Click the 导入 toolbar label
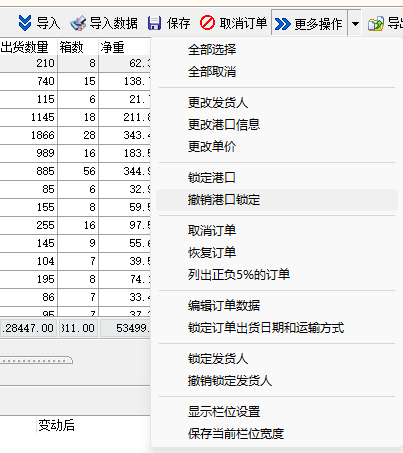 [48, 23]
